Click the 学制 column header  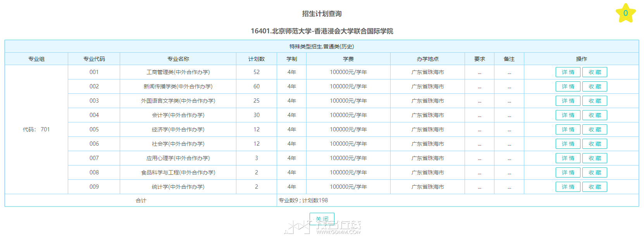[292, 59]
